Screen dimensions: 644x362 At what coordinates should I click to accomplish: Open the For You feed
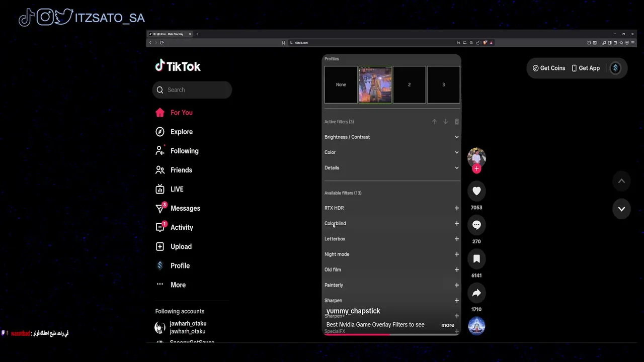[174, 113]
